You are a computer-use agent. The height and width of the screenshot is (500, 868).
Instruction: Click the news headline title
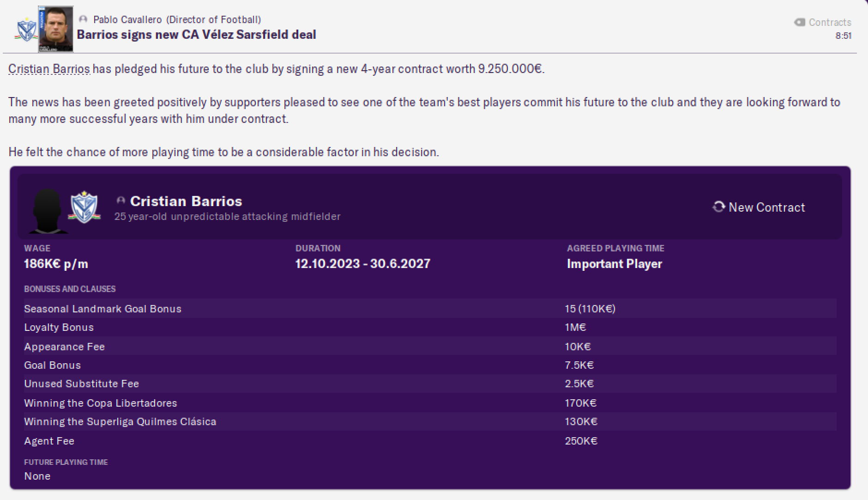[196, 35]
